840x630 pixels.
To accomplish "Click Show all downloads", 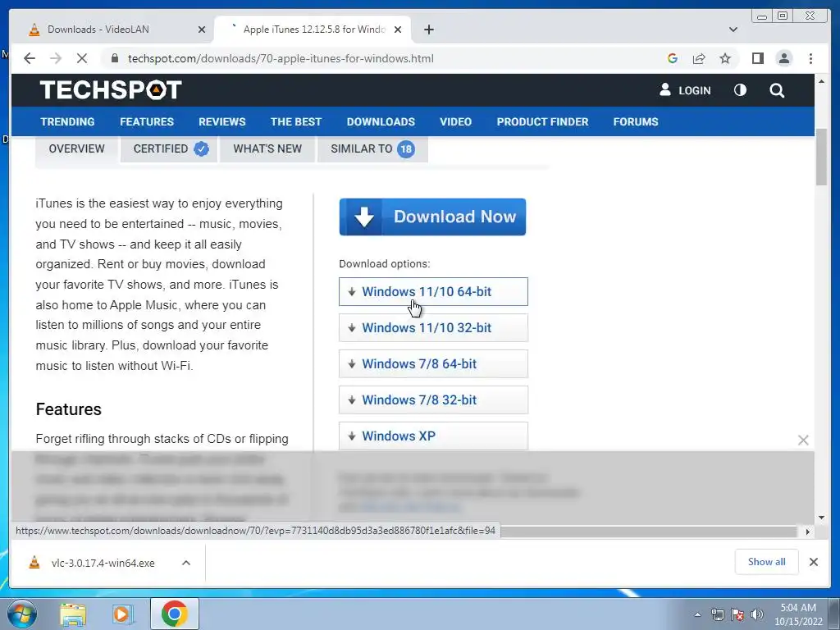I will pyautogui.click(x=766, y=562).
